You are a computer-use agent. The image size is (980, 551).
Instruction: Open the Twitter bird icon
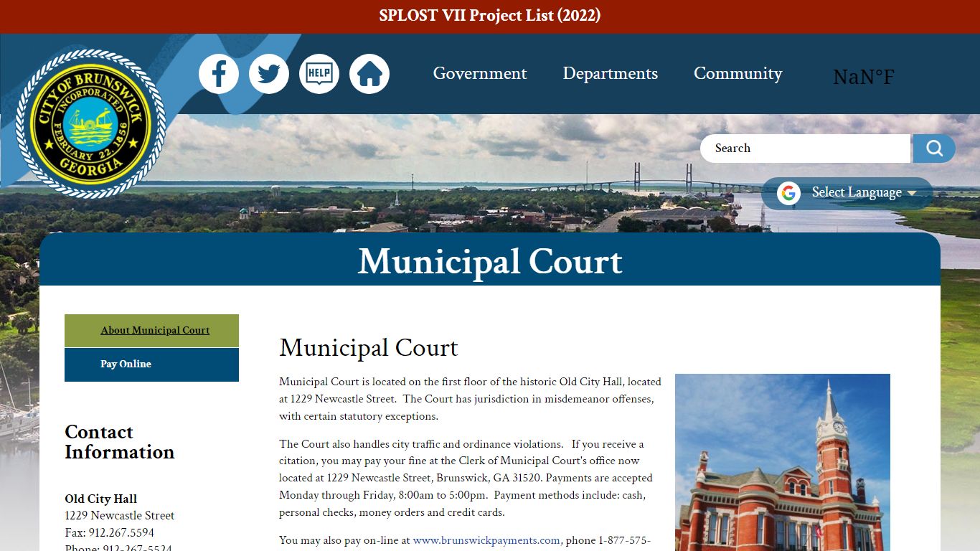(269, 74)
